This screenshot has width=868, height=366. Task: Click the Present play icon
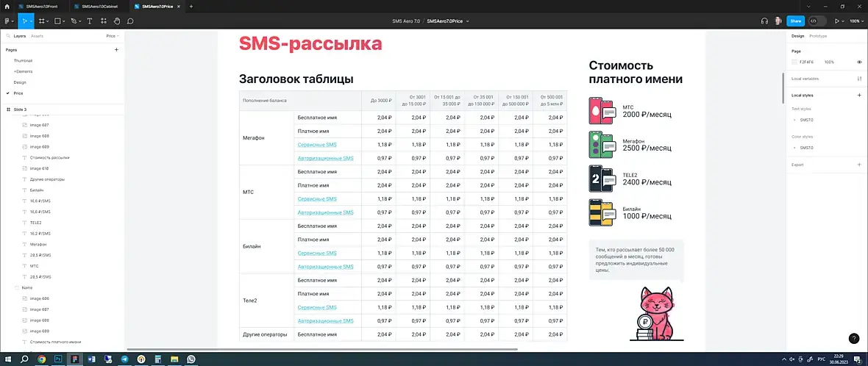tap(836, 21)
